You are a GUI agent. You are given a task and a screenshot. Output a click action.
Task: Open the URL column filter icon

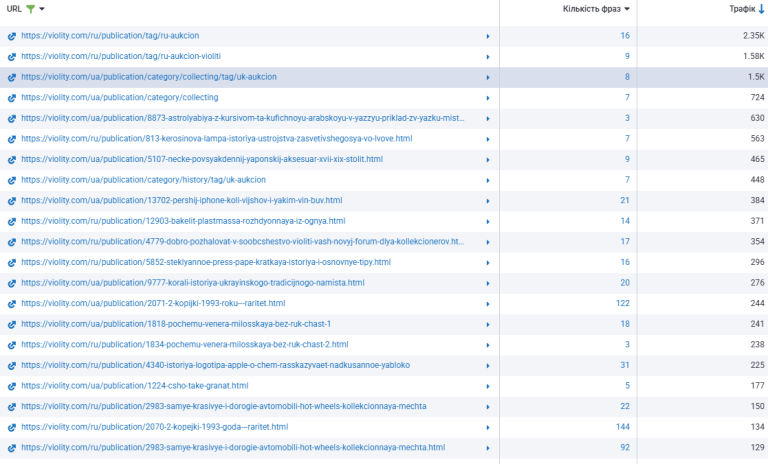30,9
